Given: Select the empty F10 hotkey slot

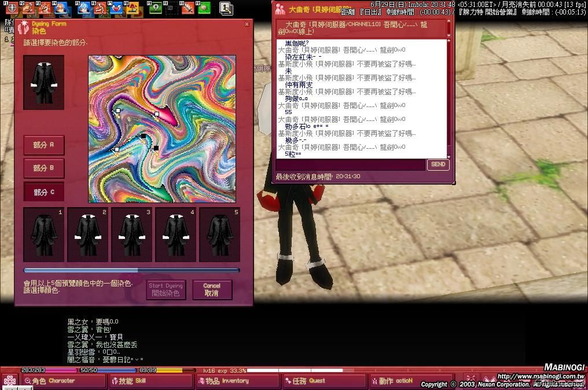Looking at the screenshot, I should click(x=171, y=8).
